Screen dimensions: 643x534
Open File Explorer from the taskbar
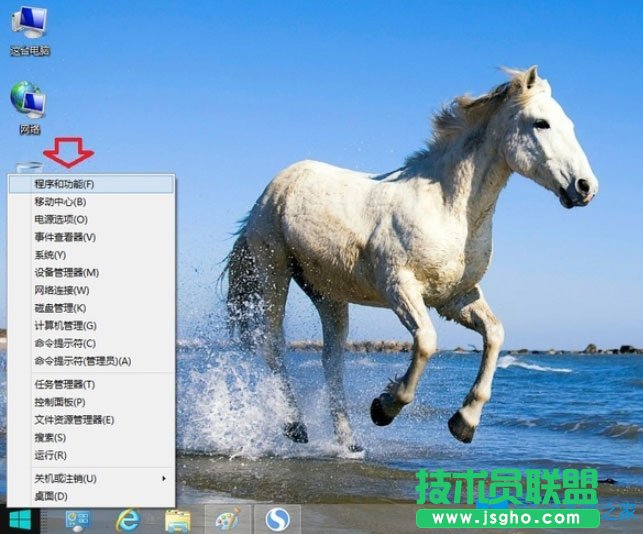[x=178, y=521]
